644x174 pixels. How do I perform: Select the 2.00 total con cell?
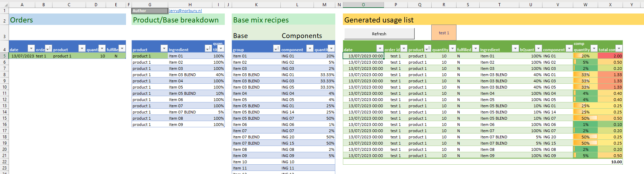pyautogui.click(x=610, y=56)
